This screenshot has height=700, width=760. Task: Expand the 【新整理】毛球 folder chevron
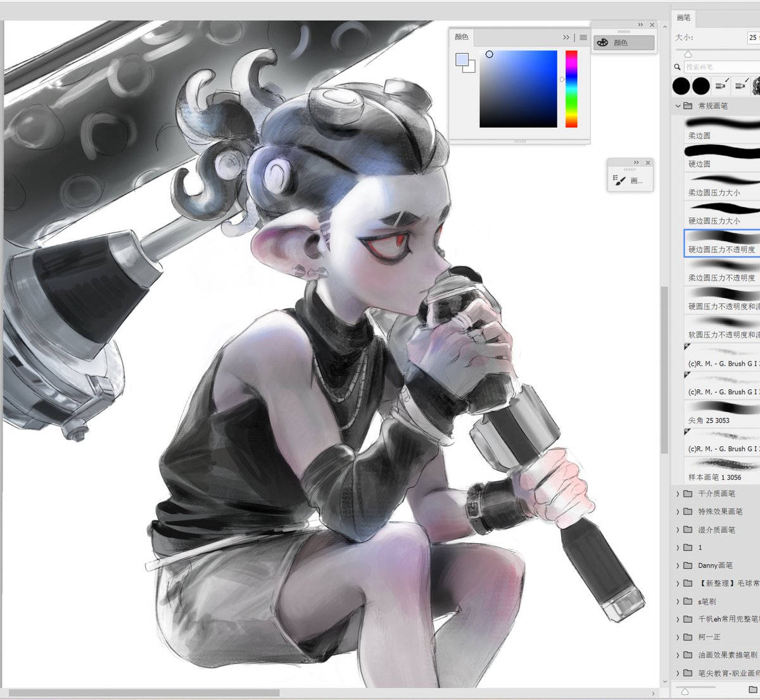click(x=678, y=584)
